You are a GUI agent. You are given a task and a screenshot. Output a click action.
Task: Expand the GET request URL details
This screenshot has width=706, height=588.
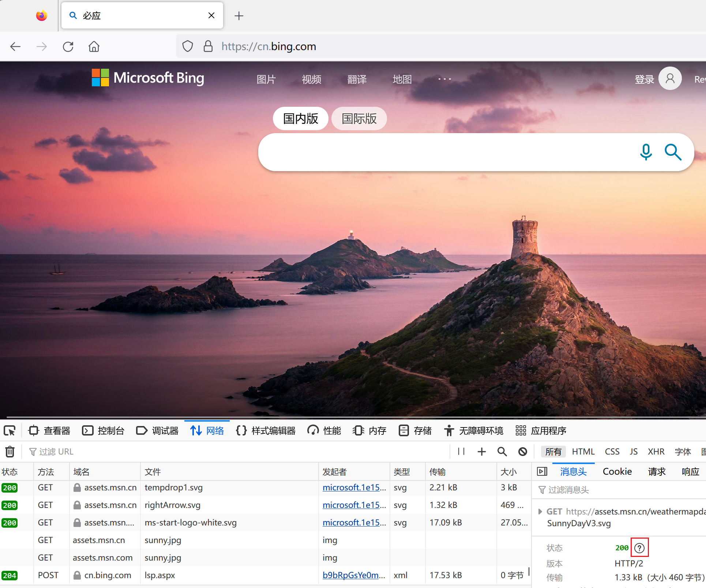click(540, 512)
